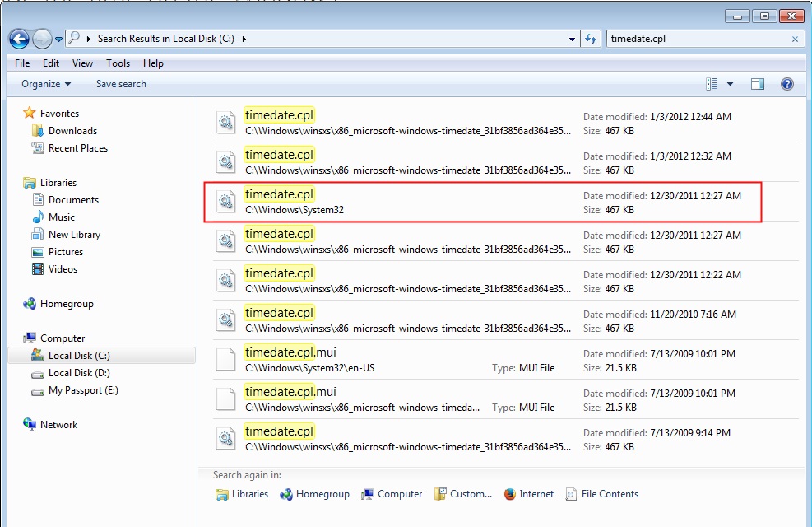Click the greyed Forward arrow button
The height and width of the screenshot is (527, 812).
click(x=43, y=39)
